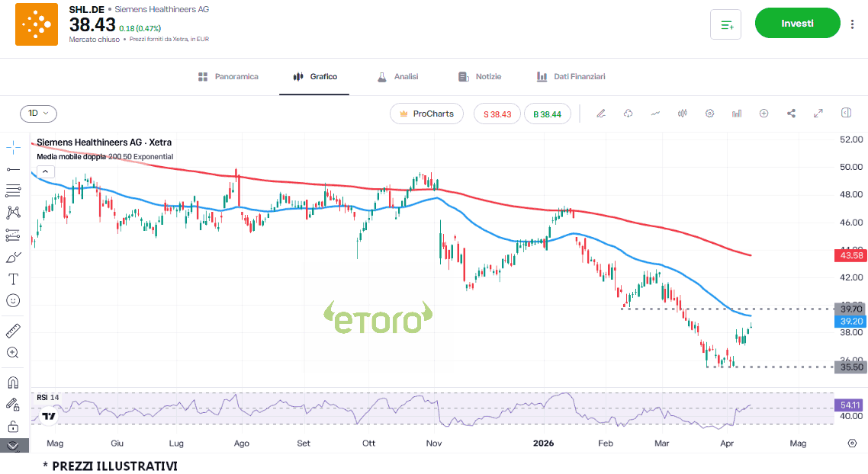Open the 1D timeframe dropdown
Screen dimensions: 868x474
(x=38, y=114)
